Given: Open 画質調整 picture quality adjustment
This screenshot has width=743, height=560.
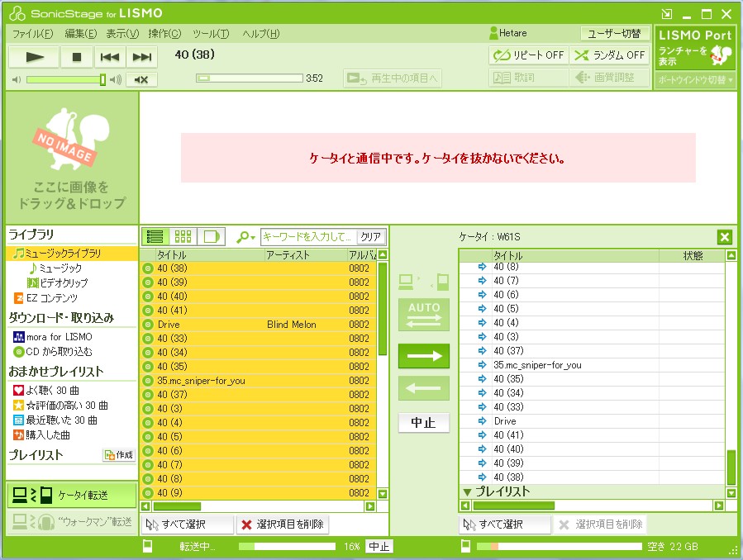Looking at the screenshot, I should click(x=609, y=78).
